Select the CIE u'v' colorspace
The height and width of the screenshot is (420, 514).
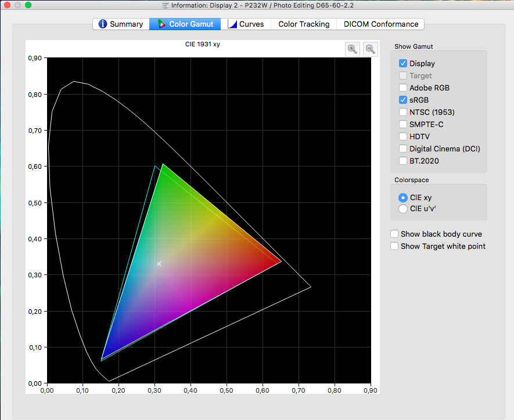click(403, 209)
